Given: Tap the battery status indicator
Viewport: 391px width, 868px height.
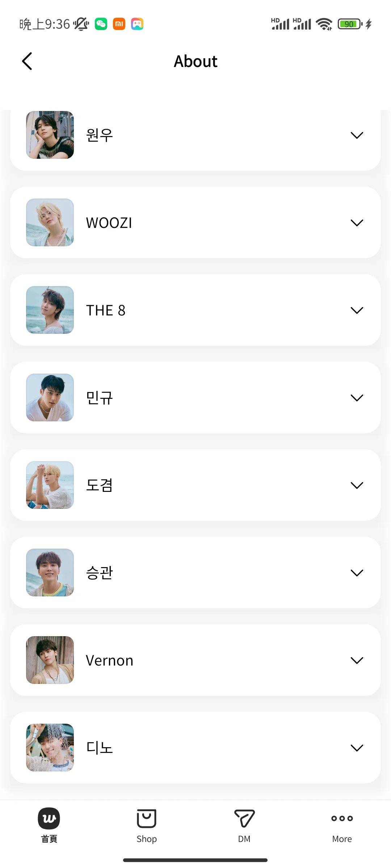Looking at the screenshot, I should click(350, 24).
